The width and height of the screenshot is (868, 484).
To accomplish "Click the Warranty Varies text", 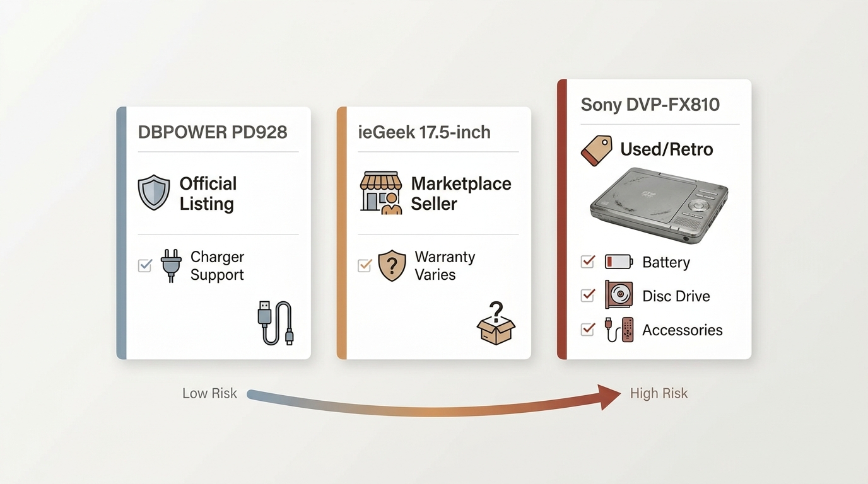I will point(445,266).
